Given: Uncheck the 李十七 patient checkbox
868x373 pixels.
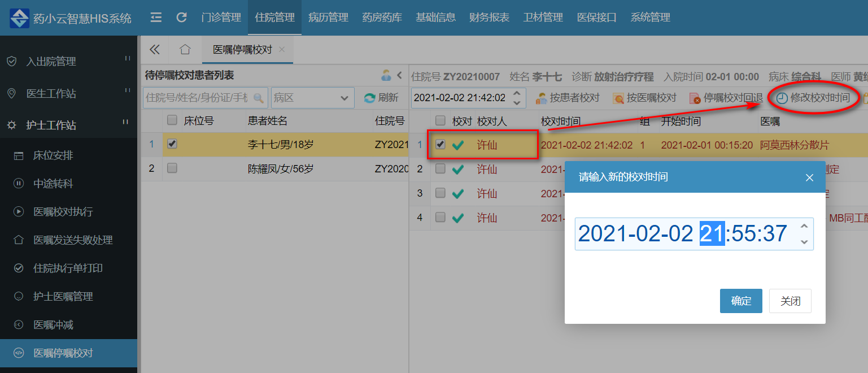Looking at the screenshot, I should (172, 144).
